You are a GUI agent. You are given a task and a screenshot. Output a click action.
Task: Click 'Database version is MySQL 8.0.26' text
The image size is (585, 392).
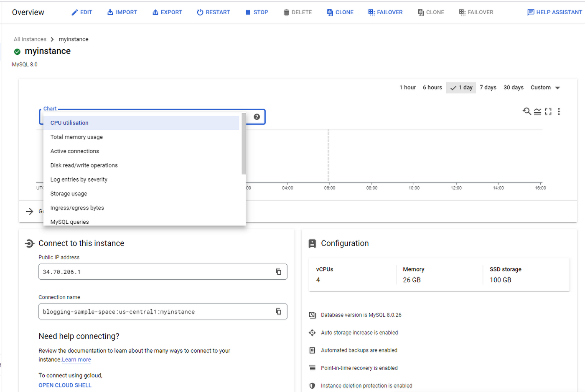pos(361,315)
